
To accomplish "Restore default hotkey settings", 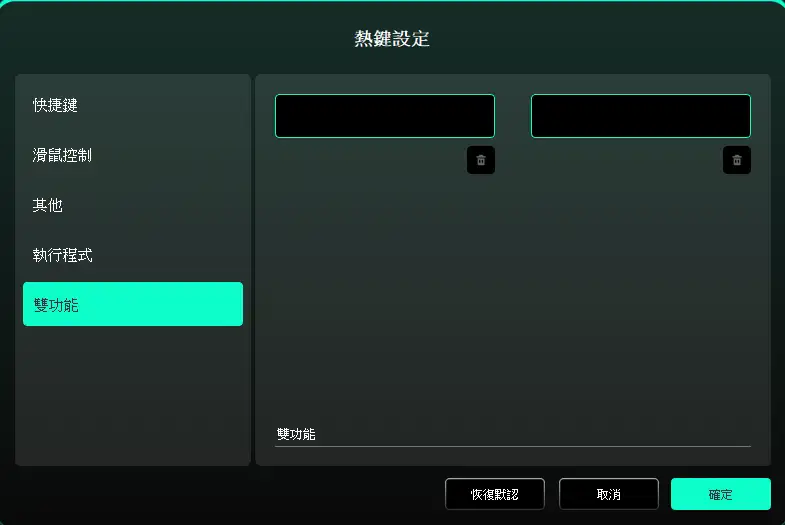I will point(495,494).
